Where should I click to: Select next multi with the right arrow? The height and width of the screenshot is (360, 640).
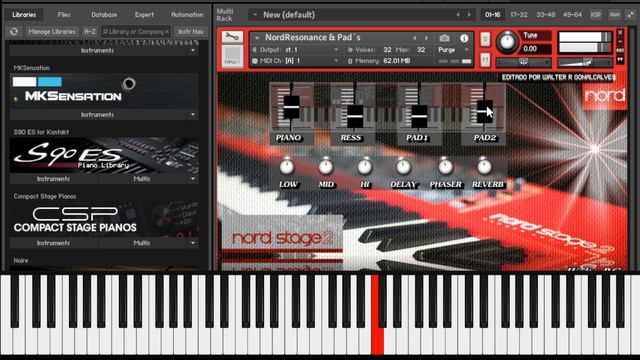tap(469, 15)
